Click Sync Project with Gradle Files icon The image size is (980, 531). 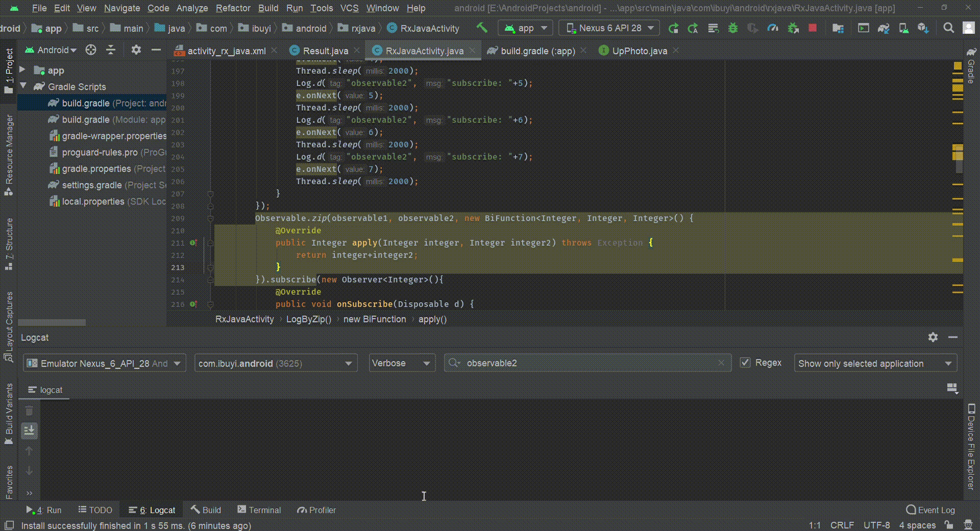[884, 28]
